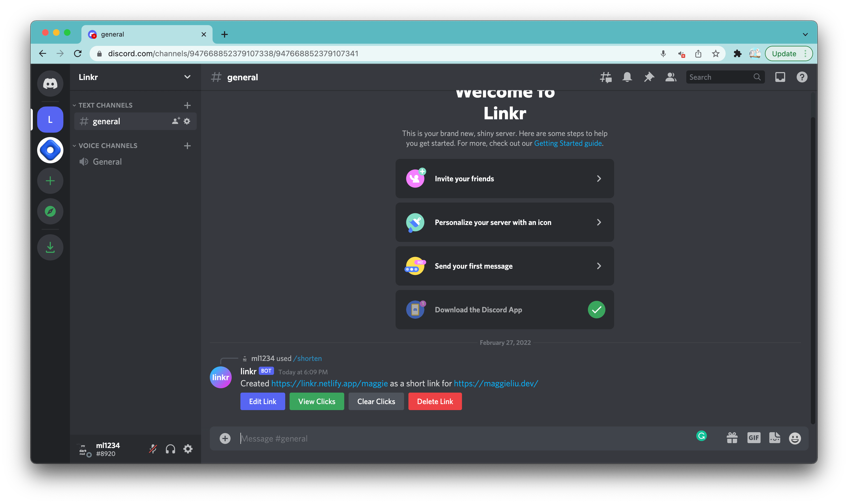Mute your microphone

(x=152, y=449)
